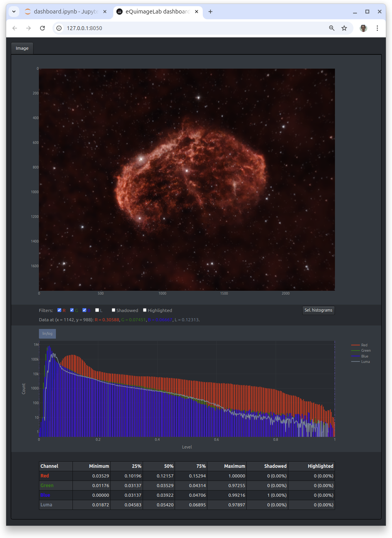The image size is (392, 538).
Task: Click the site information icon
Action: click(x=59, y=28)
